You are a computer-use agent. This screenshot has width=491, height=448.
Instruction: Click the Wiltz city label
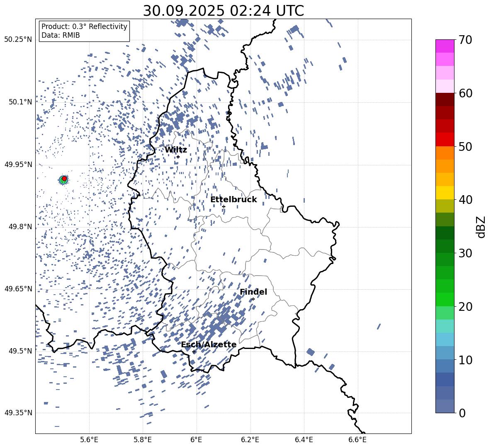176,150
